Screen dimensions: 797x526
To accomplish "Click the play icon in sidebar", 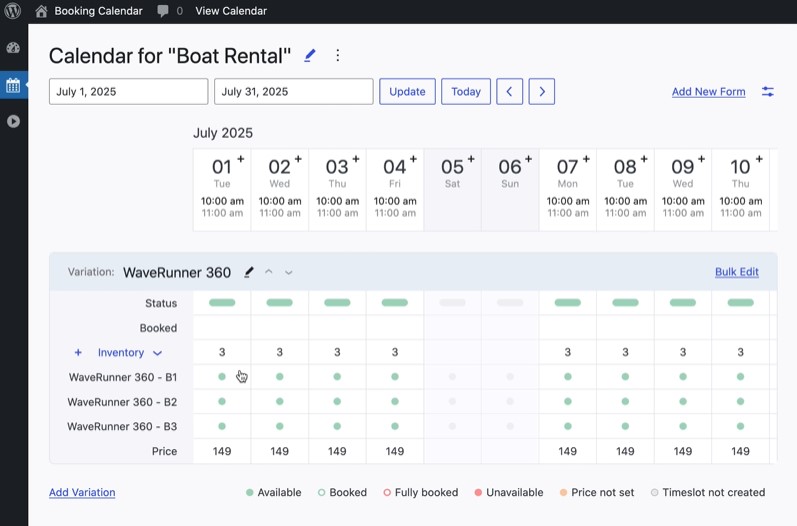I will [x=13, y=121].
